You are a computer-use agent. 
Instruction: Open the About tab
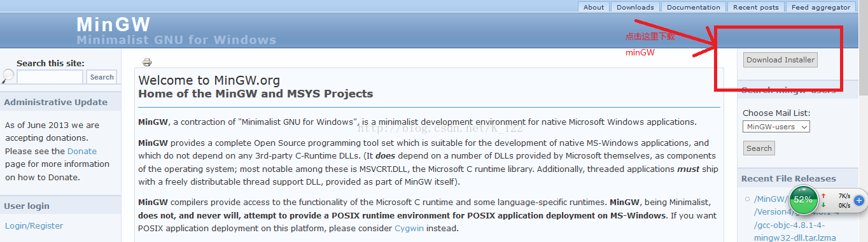pyautogui.click(x=594, y=7)
